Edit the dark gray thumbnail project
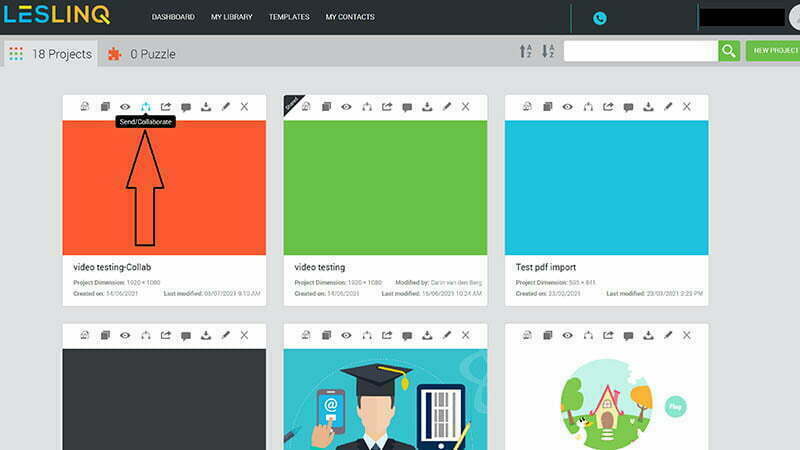This screenshot has height=450, width=800. [x=226, y=335]
